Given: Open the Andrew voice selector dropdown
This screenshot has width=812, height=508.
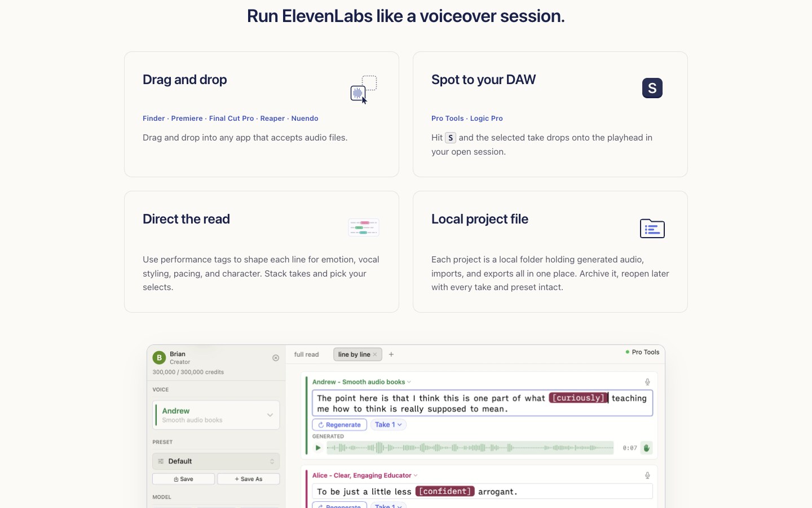Looking at the screenshot, I should click(x=217, y=415).
